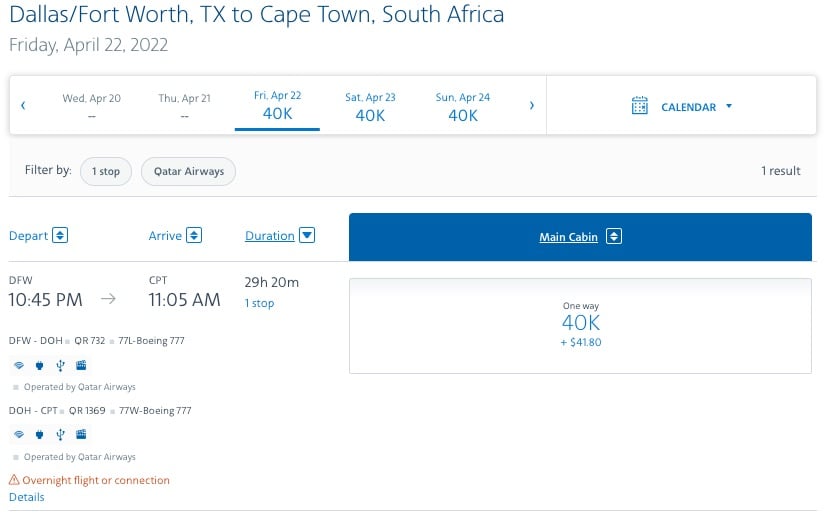Click the entertainment icon for QR 1369
The height and width of the screenshot is (524, 827).
pyautogui.click(x=81, y=434)
